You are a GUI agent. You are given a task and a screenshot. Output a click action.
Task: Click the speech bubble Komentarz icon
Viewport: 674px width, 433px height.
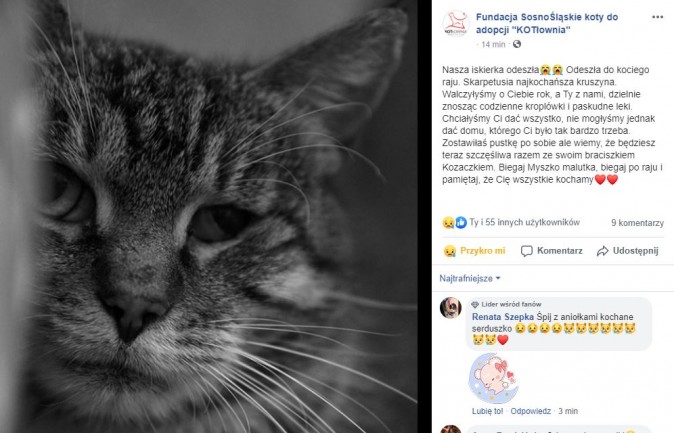pos(527,251)
